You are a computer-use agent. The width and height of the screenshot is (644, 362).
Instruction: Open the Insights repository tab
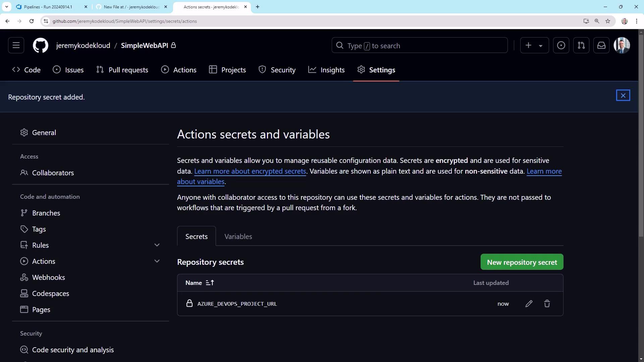326,70
